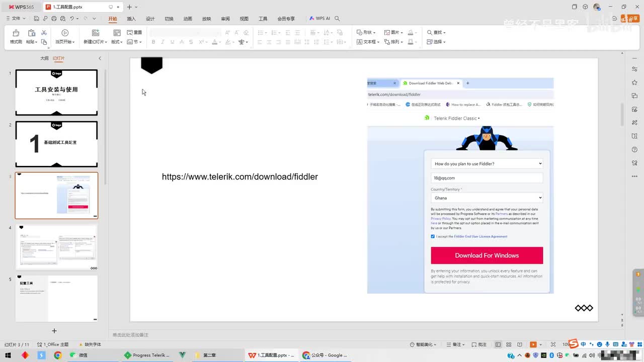Open the 动画 (Animation) ribbon tab
This screenshot has height=362, width=644.
point(188,19)
